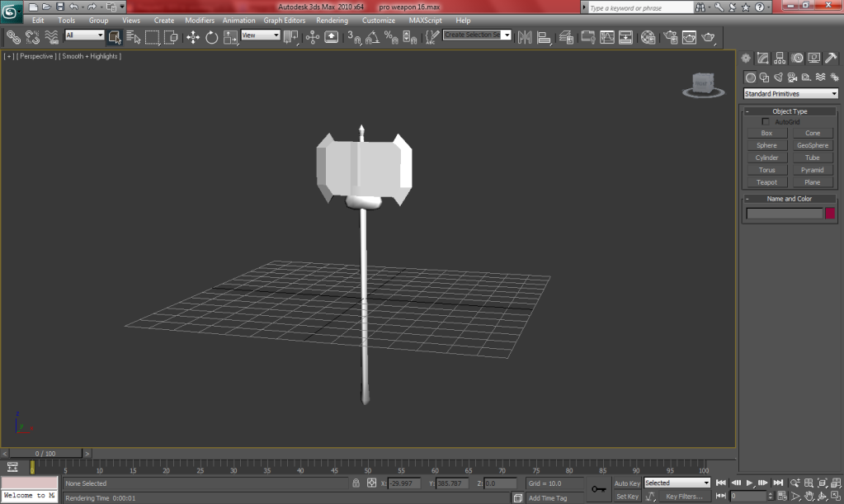844x504 pixels.
Task: Select the Move tool in main toolbar
Action: point(193,37)
